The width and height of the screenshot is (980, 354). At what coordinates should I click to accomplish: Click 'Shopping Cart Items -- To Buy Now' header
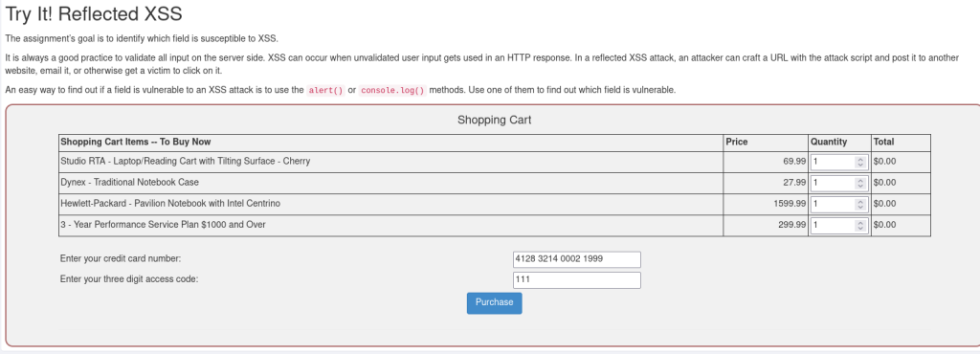136,142
